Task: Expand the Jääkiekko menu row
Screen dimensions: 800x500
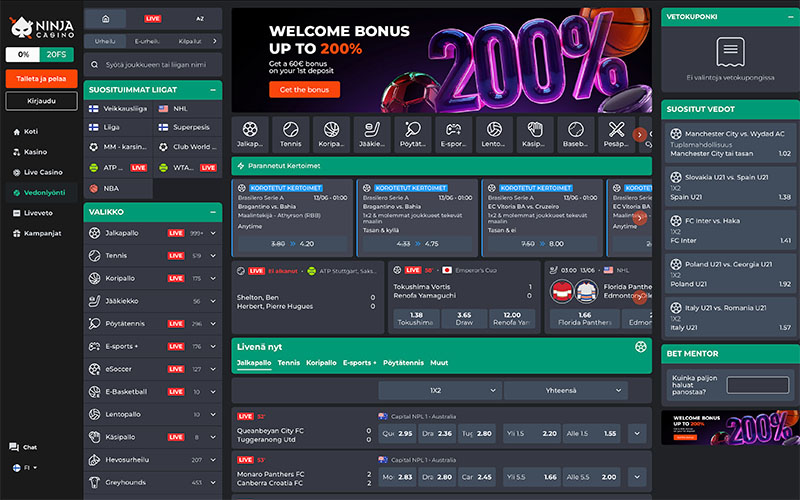Action: click(x=213, y=301)
